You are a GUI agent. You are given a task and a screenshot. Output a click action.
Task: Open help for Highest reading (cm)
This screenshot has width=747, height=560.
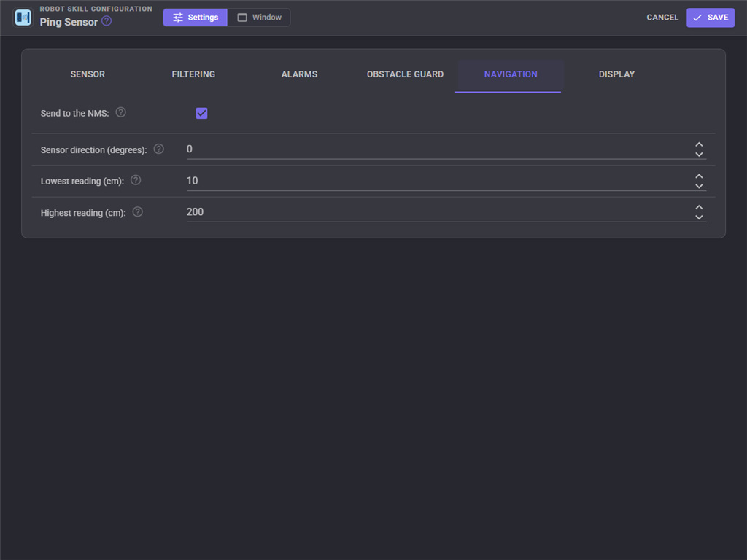click(138, 212)
